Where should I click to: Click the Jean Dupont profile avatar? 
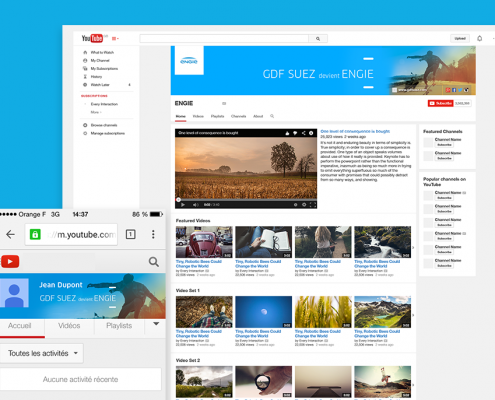point(14,293)
